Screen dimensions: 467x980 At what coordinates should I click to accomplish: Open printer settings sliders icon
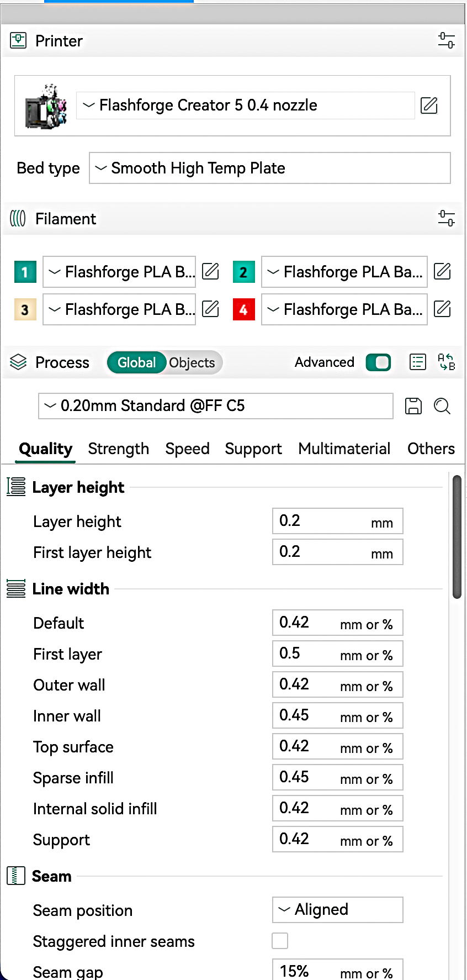(x=446, y=40)
